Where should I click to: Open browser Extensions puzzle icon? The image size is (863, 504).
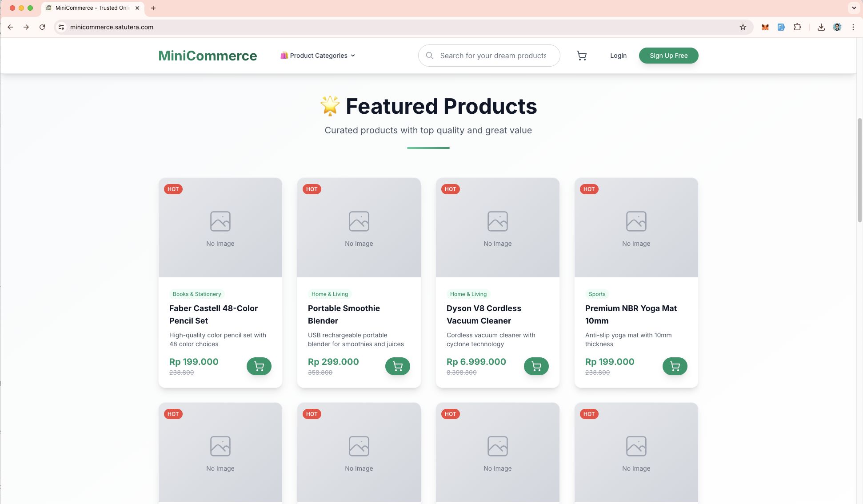pyautogui.click(x=797, y=27)
